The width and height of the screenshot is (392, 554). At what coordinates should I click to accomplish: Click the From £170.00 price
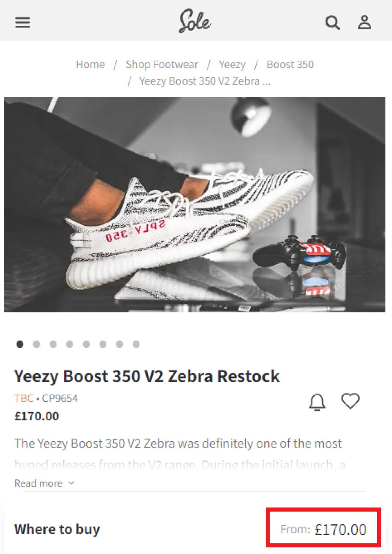pyautogui.click(x=323, y=529)
